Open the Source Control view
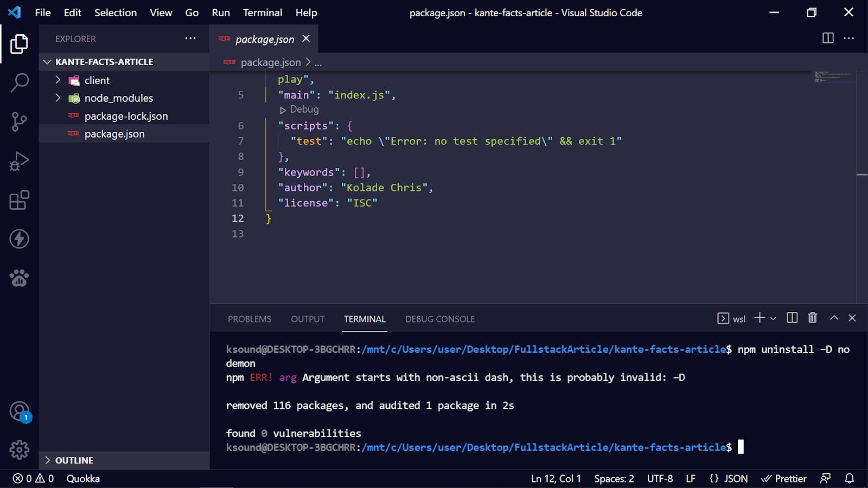The image size is (868, 488). (20, 122)
